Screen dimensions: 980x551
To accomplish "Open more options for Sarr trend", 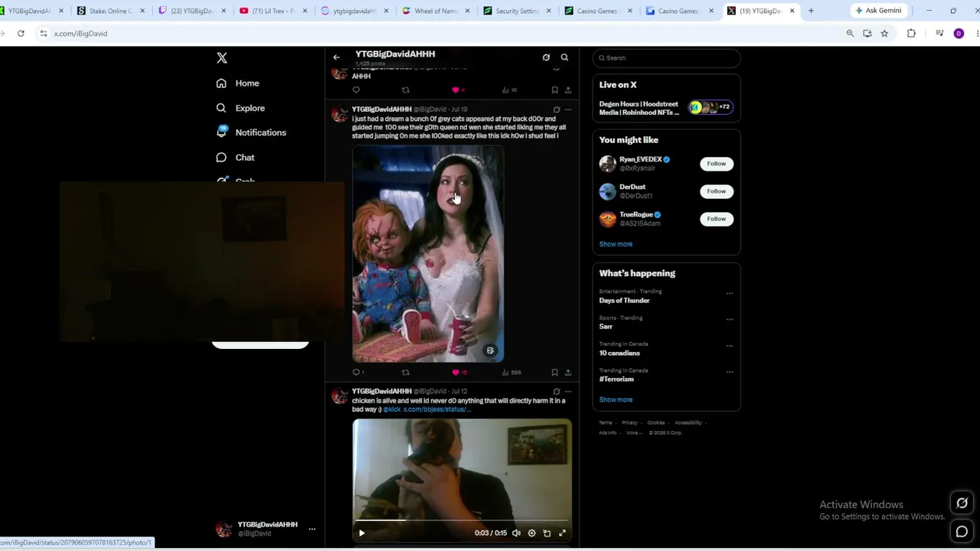I will [x=730, y=319].
